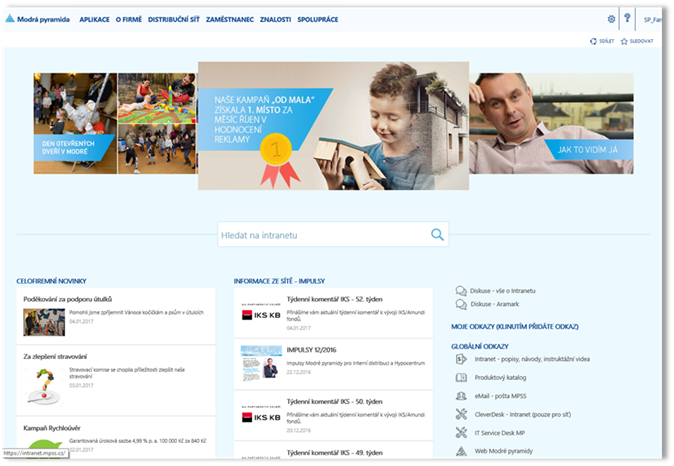Open the Kampaň Rychloúvěr article
This screenshot has height=466, width=674.
click(x=52, y=428)
